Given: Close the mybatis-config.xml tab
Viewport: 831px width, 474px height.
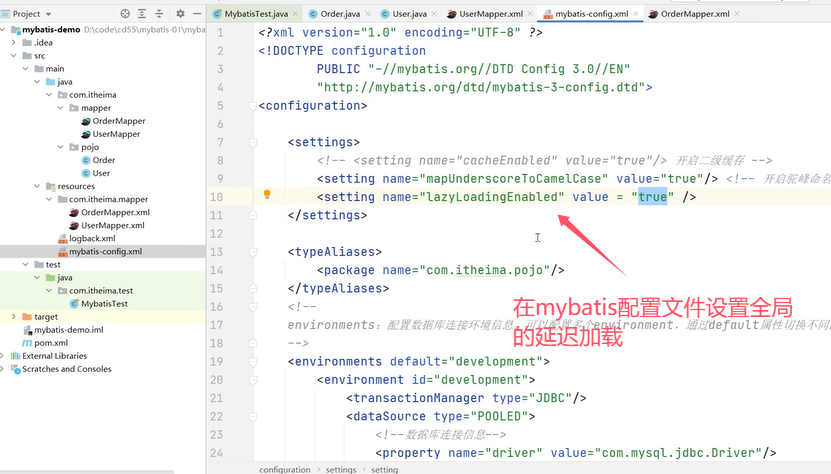Looking at the screenshot, I should click(635, 14).
